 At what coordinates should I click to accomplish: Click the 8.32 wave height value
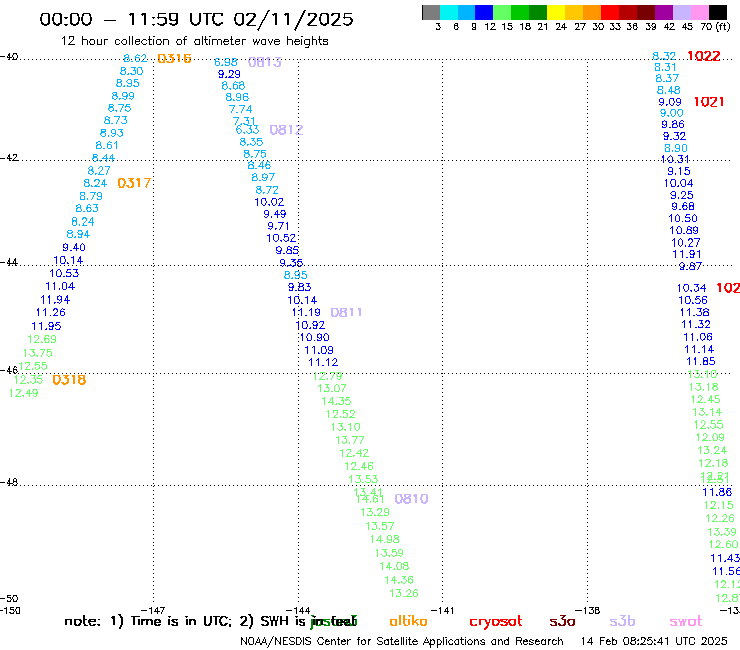(664, 56)
